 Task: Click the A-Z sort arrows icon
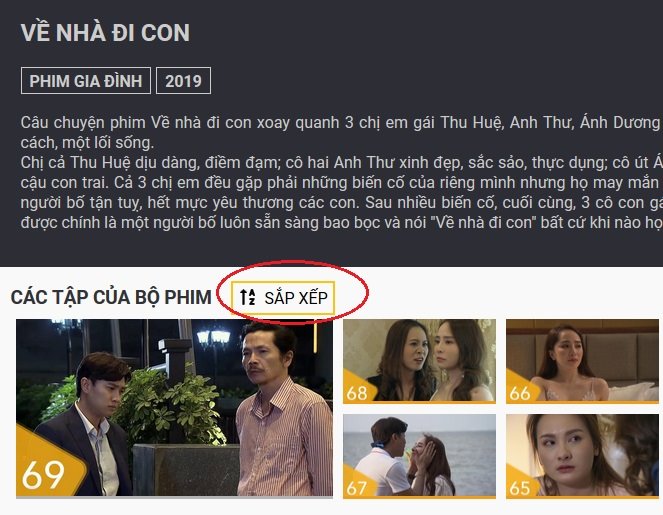(247, 297)
